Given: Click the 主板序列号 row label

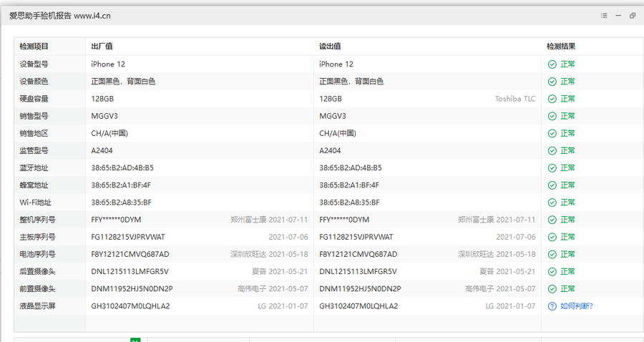Looking at the screenshot, I should 37,237.
